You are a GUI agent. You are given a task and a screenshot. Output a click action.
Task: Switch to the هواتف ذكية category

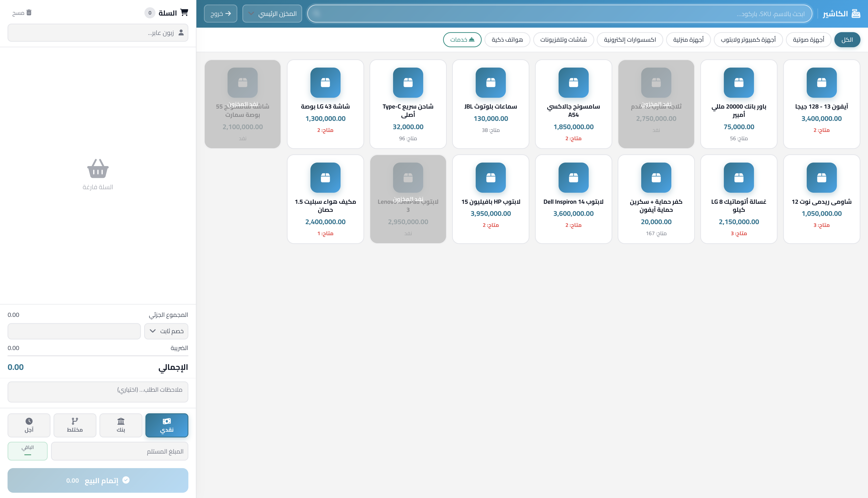tap(507, 40)
